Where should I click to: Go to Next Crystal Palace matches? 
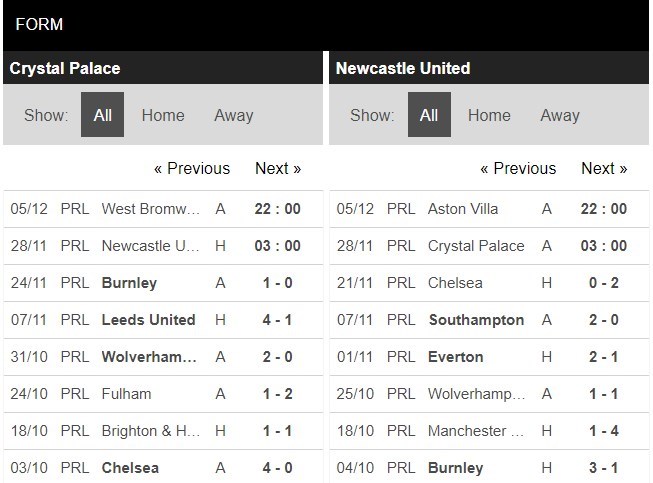[x=278, y=168]
